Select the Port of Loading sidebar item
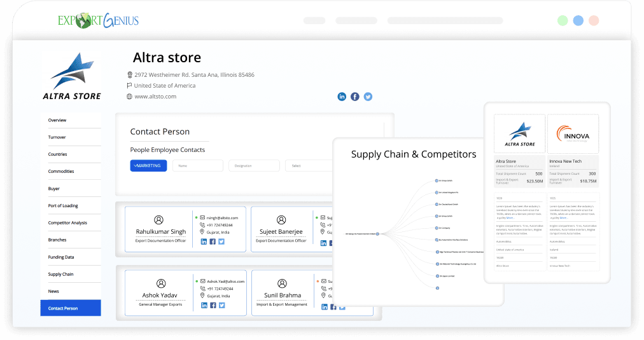The width and height of the screenshot is (644, 340). (63, 206)
